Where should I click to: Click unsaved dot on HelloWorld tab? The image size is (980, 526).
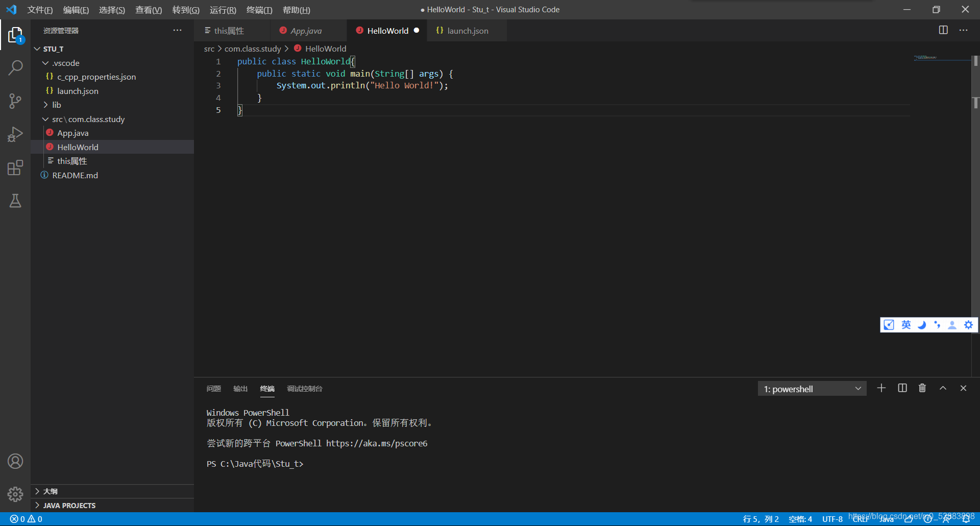tap(416, 30)
